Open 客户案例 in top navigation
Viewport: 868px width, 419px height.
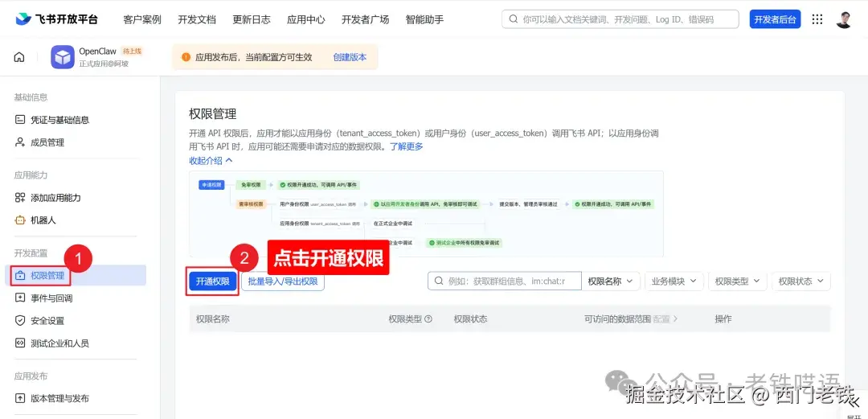[142, 19]
